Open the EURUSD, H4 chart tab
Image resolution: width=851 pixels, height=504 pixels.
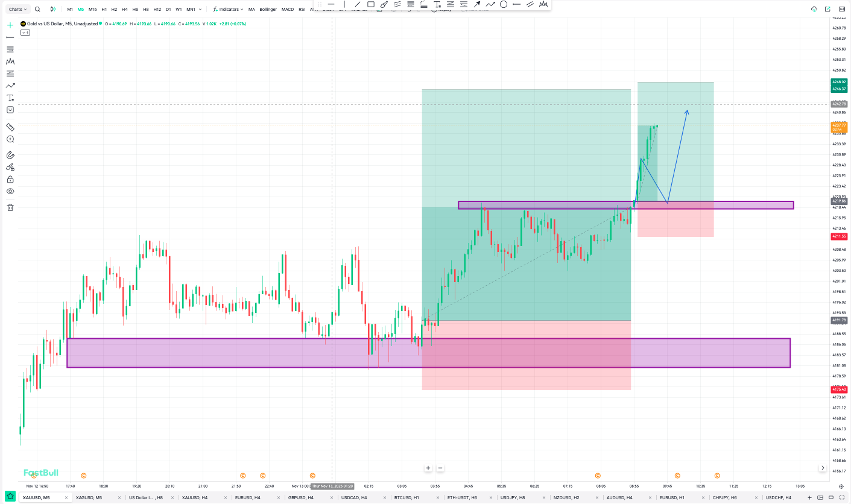click(x=247, y=497)
